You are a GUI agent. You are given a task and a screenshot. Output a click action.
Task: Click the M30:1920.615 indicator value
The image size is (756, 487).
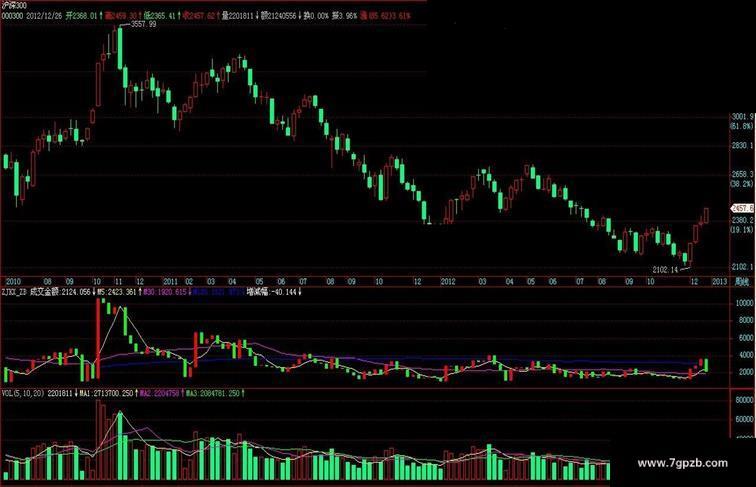click(164, 292)
